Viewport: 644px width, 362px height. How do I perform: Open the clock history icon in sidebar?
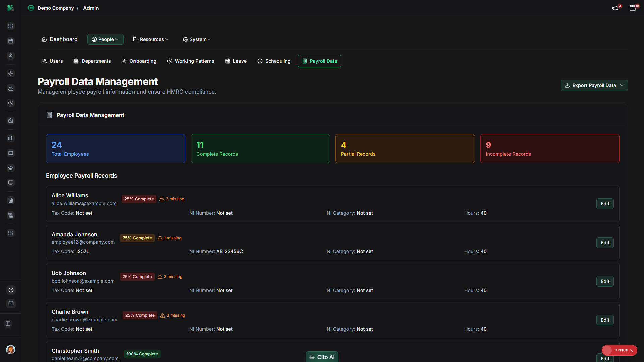pos(11,103)
